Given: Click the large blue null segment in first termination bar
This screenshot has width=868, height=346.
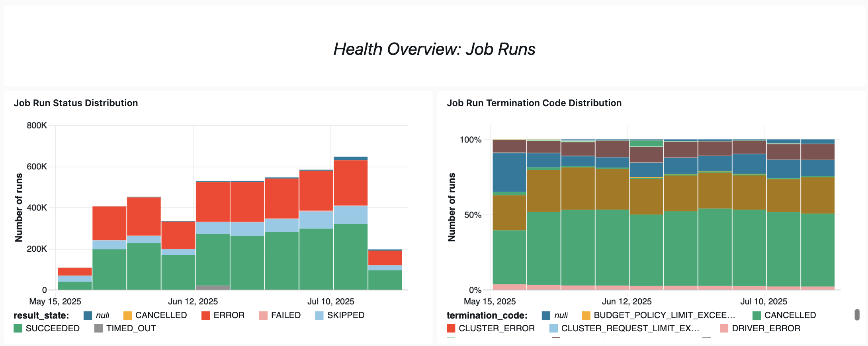Looking at the screenshot, I should coord(509,172).
